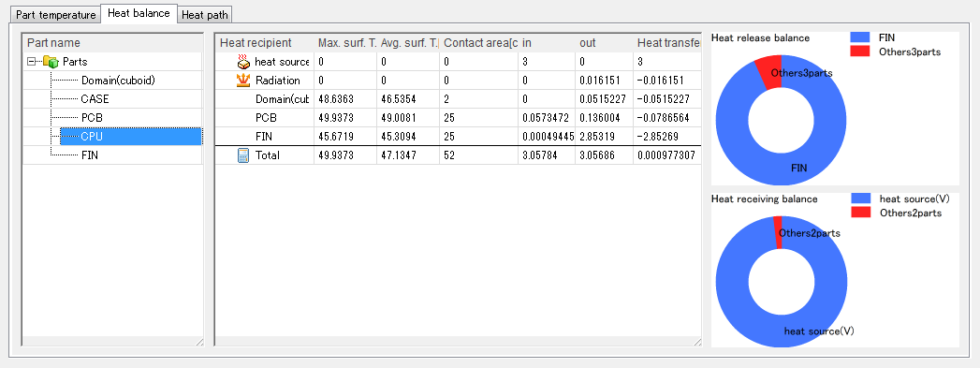Select CASE in the part tree

pyautogui.click(x=95, y=99)
